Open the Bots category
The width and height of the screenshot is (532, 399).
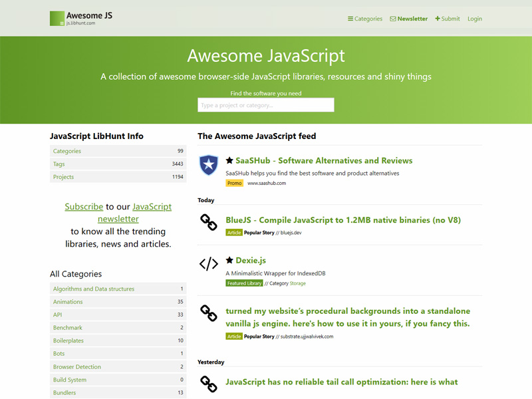point(118,353)
